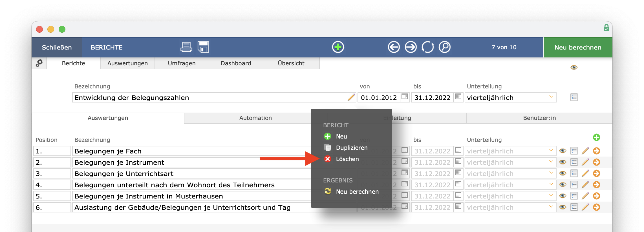This screenshot has width=644, height=232.
Task: Click the report bis date field 31.12.2022
Action: click(x=432, y=98)
